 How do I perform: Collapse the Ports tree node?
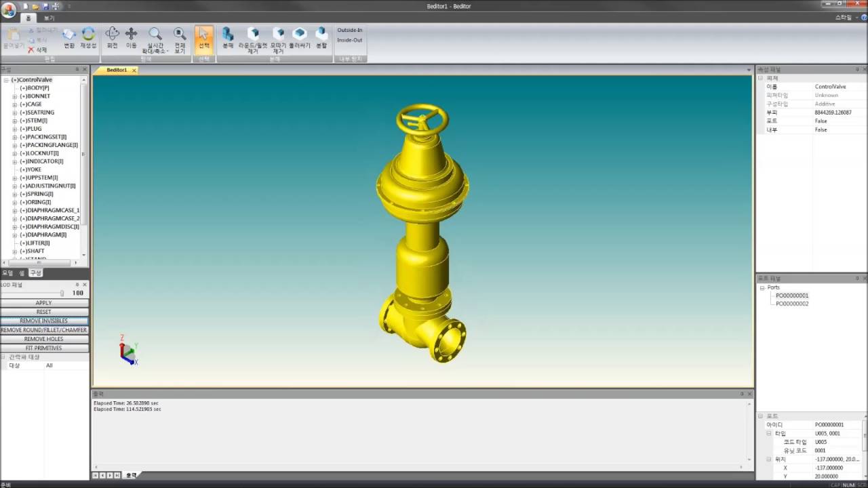pos(762,287)
